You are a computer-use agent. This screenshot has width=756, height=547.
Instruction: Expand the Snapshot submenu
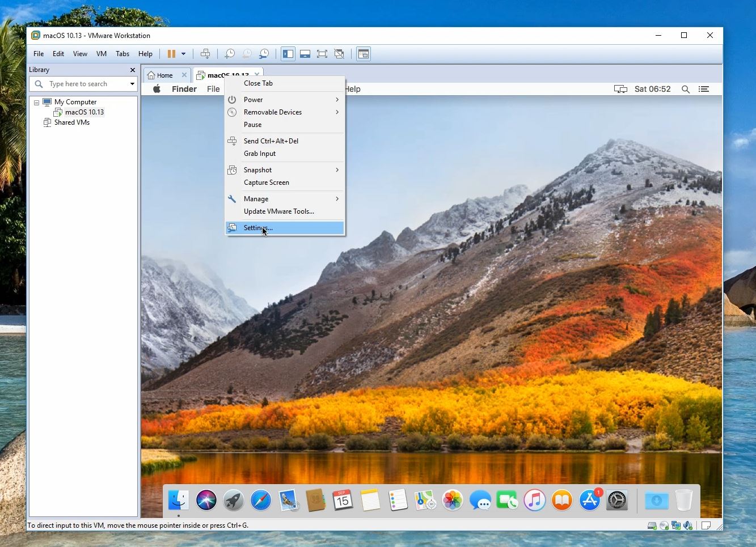[x=285, y=170]
